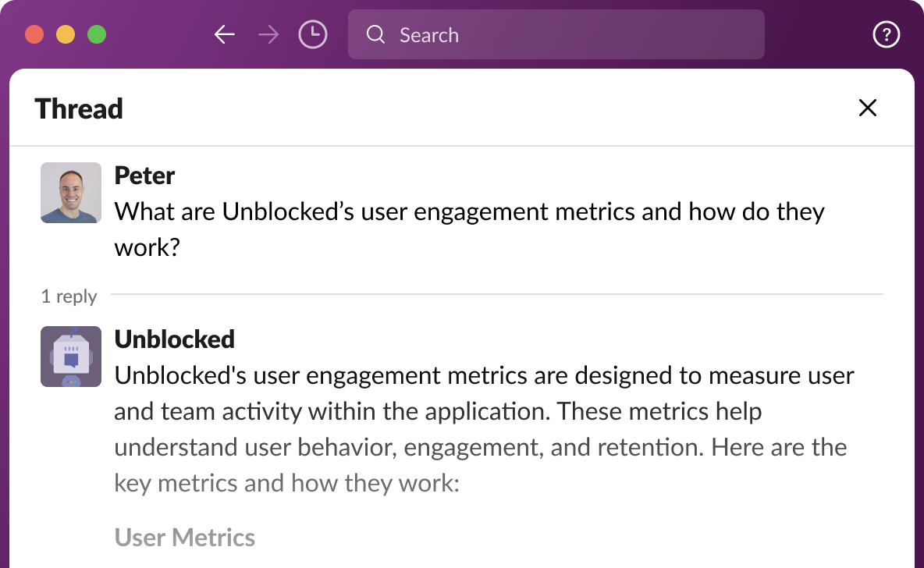Screen dimensions: 924x568
Task: Click the 1 reply label
Action: point(69,296)
